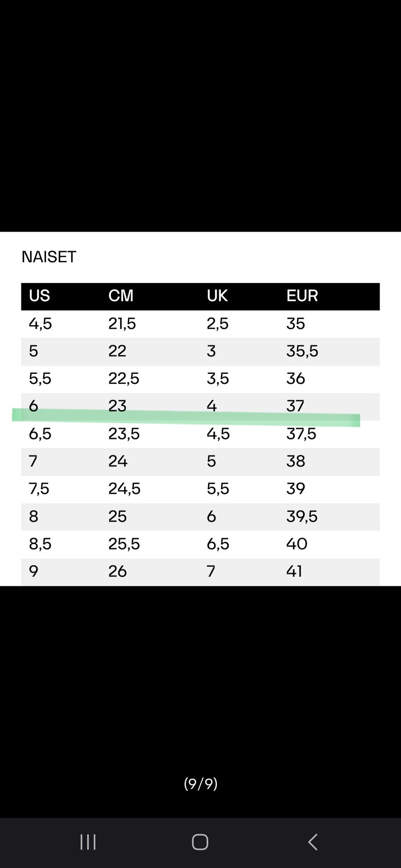Tap the UK column header
The image size is (401, 868).
(217, 296)
